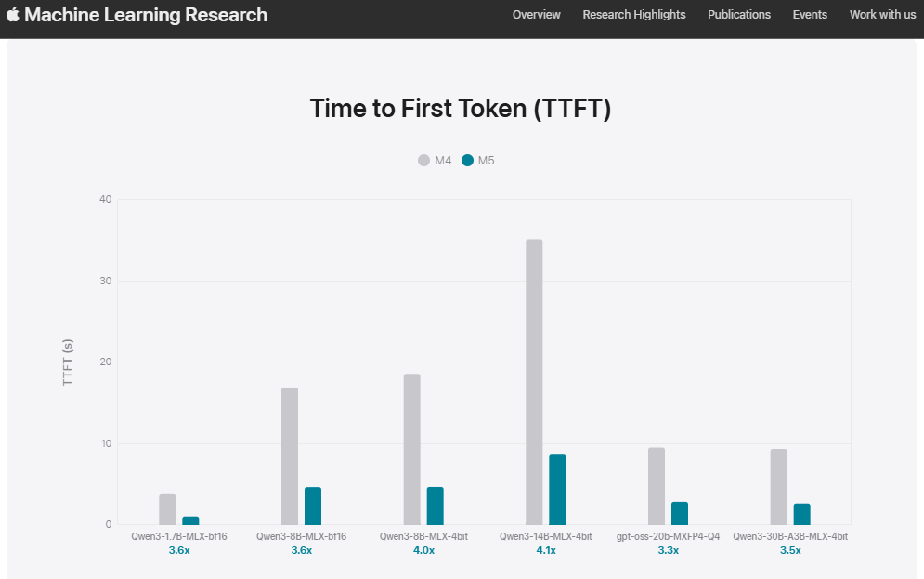
Task: Click the M5 bar for Qwen3-8B-MLX-4bit
Action: [435, 506]
